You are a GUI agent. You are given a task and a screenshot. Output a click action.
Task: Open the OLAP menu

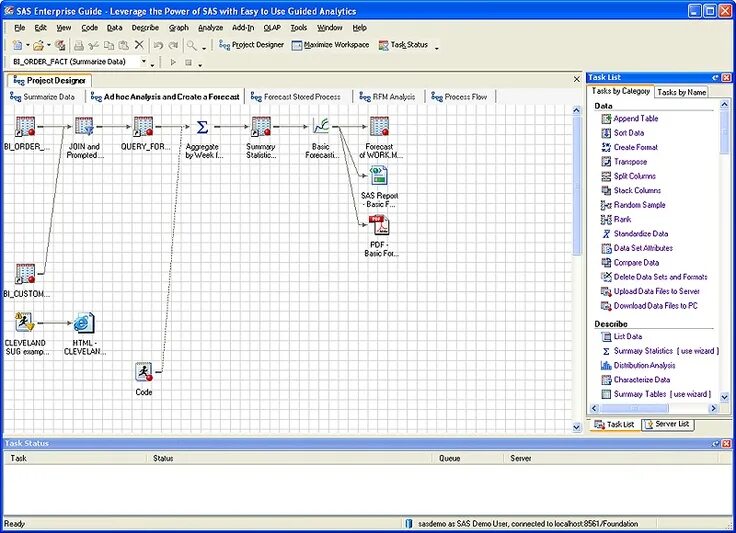[x=272, y=28]
